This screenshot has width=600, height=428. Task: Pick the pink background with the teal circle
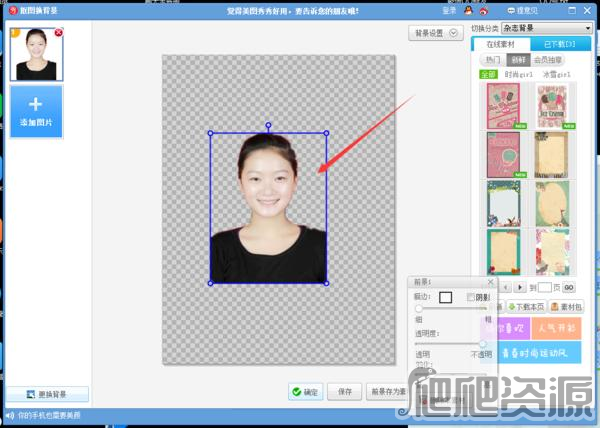[504, 155]
